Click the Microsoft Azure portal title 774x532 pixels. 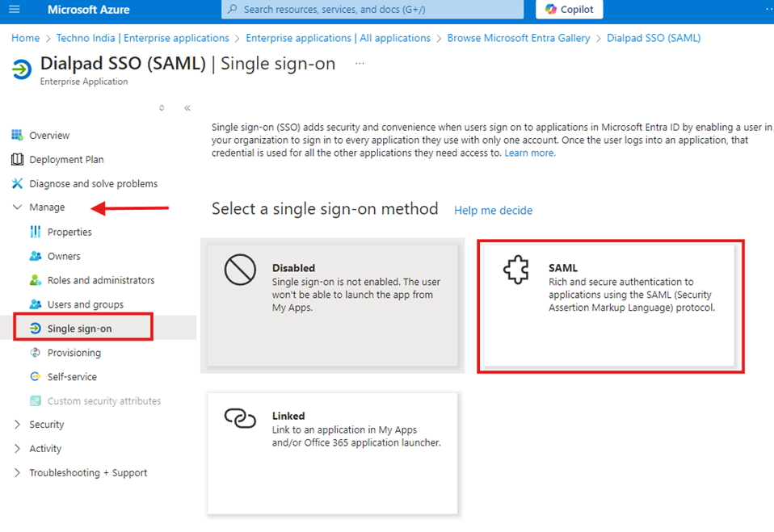click(x=89, y=10)
